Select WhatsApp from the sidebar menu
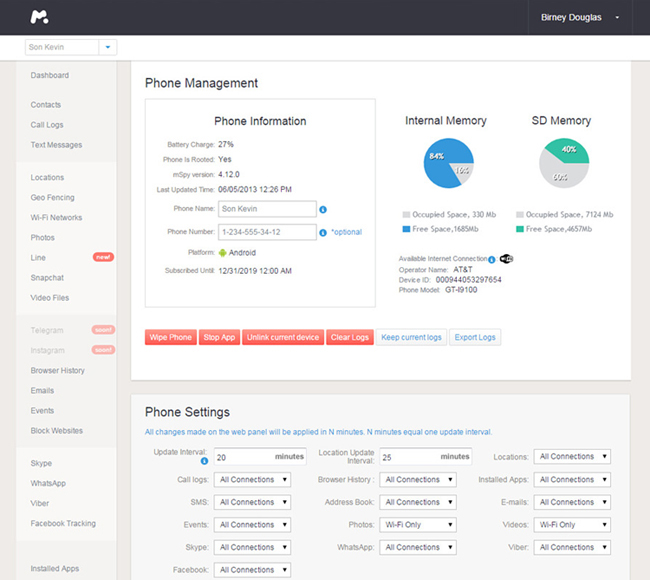This screenshot has height=580, width=650. (x=48, y=483)
